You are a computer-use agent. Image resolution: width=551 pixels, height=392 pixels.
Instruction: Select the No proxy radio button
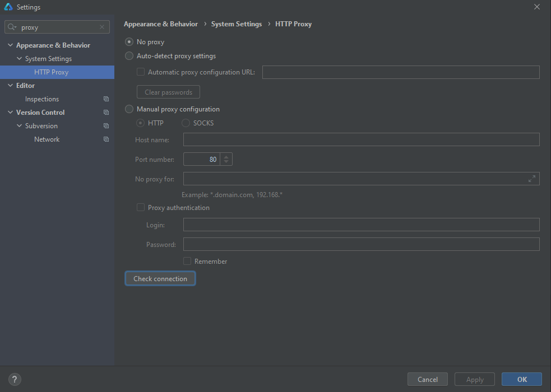(x=129, y=42)
